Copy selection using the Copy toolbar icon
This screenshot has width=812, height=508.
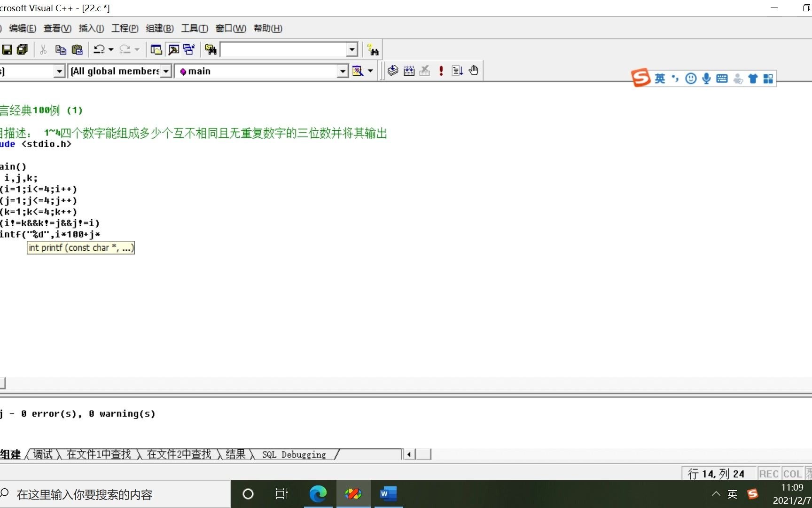coord(60,49)
